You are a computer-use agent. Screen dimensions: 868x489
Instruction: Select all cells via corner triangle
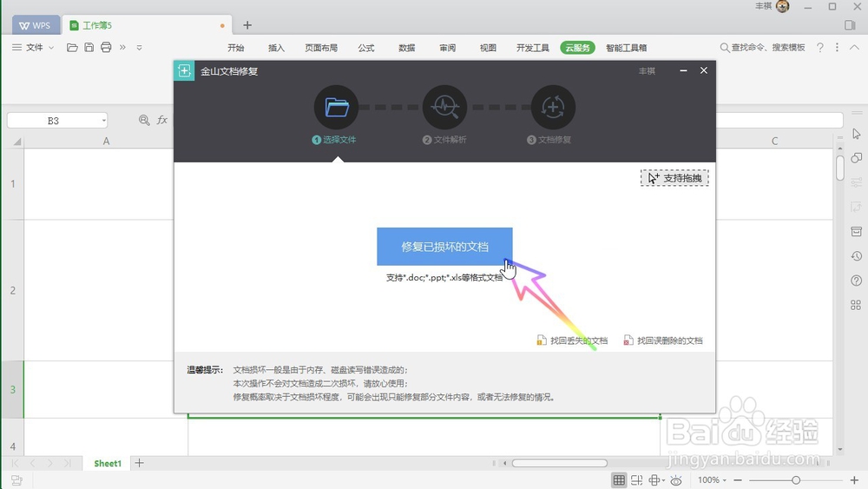click(16, 142)
